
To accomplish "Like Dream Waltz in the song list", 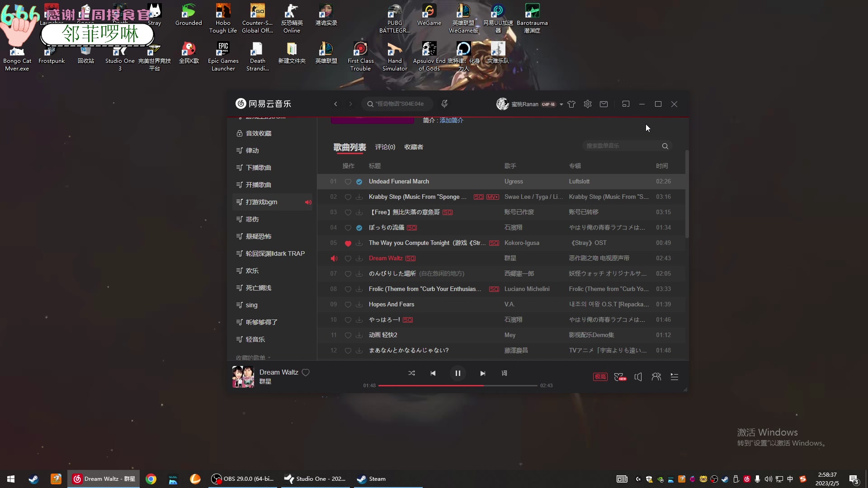I will pos(348,258).
